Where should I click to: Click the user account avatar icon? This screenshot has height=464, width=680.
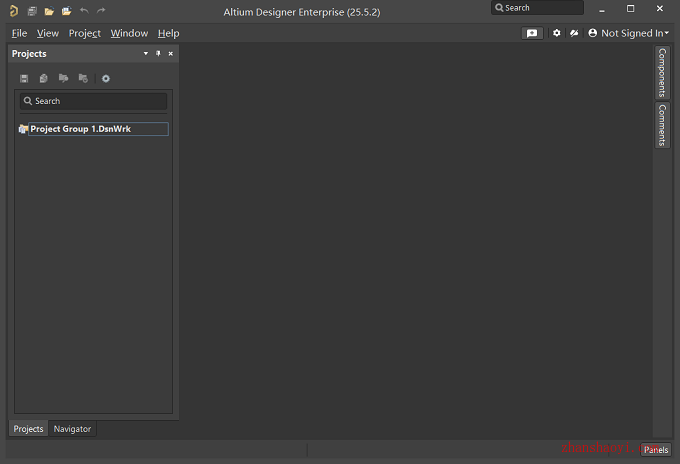pyautogui.click(x=592, y=33)
